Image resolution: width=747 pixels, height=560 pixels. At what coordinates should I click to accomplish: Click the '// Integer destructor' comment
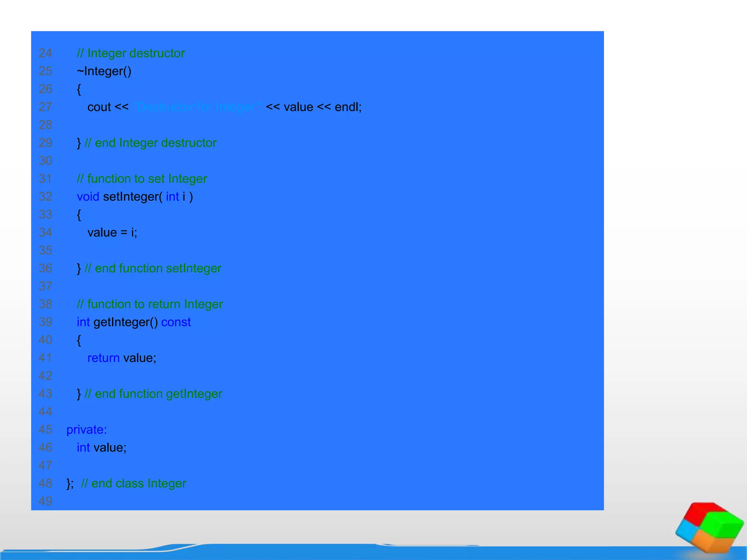click(131, 53)
